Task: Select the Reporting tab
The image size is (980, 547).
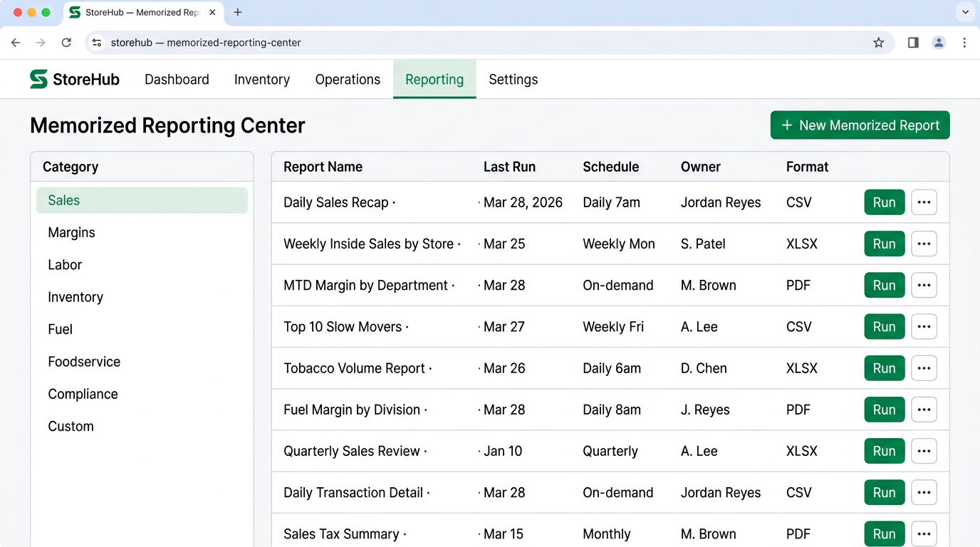Action: [x=434, y=80]
